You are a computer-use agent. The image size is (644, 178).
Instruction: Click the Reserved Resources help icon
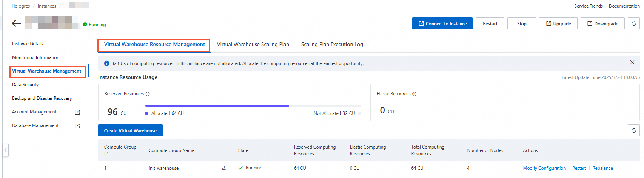tap(148, 94)
